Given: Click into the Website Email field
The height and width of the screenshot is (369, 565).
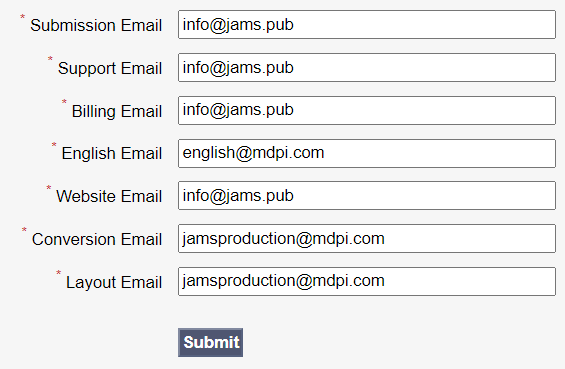Looking at the screenshot, I should (x=367, y=196).
